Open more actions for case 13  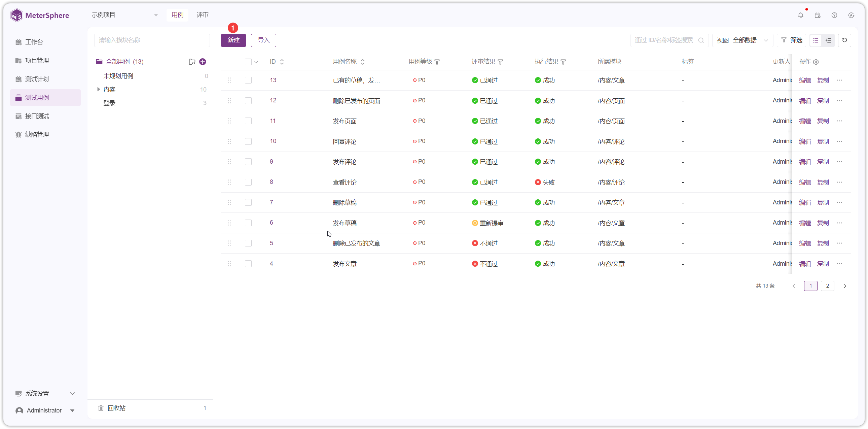[x=839, y=80]
